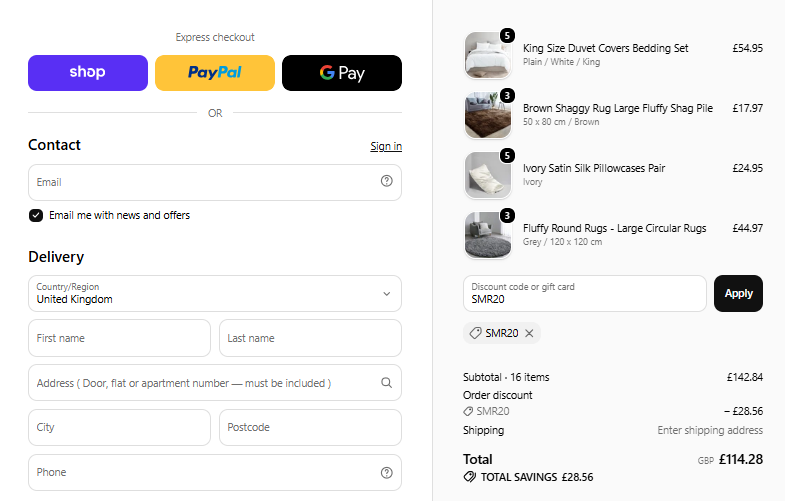Click '50 x 80 cm / Brown' variant text
This screenshot has height=501, width=785.
click(561, 122)
